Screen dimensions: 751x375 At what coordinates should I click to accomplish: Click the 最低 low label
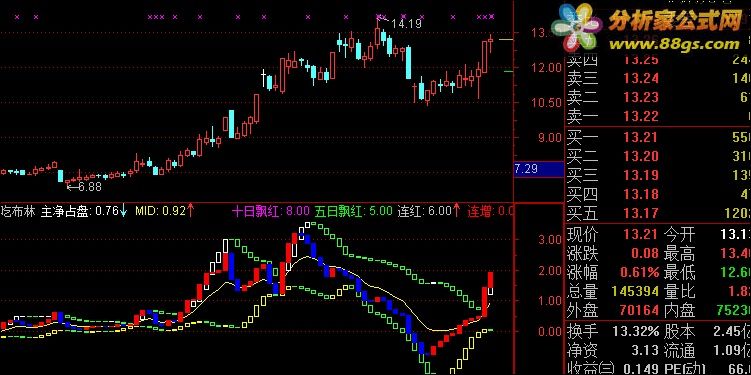(x=679, y=273)
